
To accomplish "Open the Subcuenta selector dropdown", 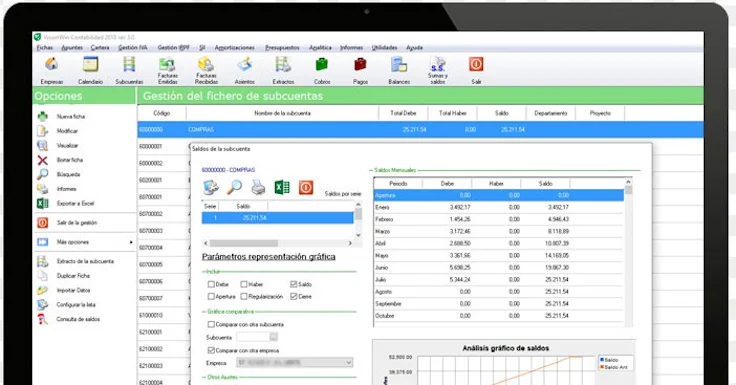I will [x=274, y=337].
